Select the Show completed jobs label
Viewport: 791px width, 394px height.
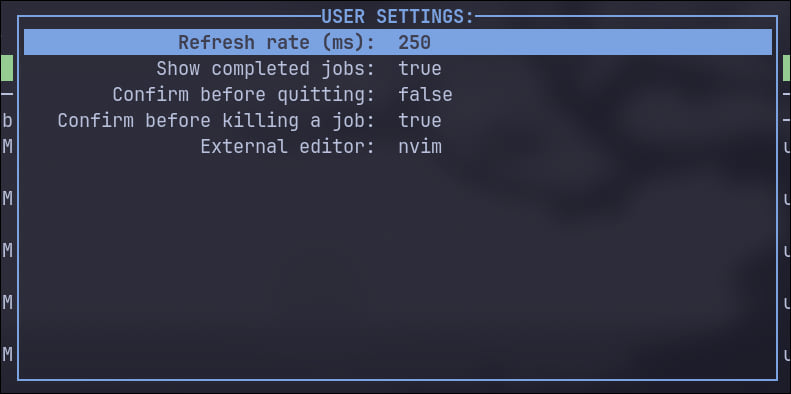point(266,69)
